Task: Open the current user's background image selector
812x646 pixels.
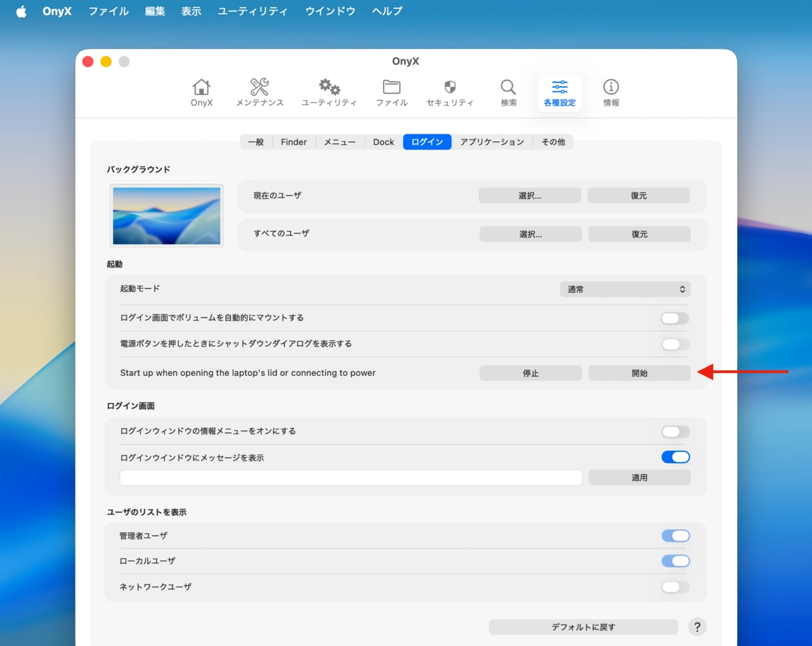Action: [530, 195]
